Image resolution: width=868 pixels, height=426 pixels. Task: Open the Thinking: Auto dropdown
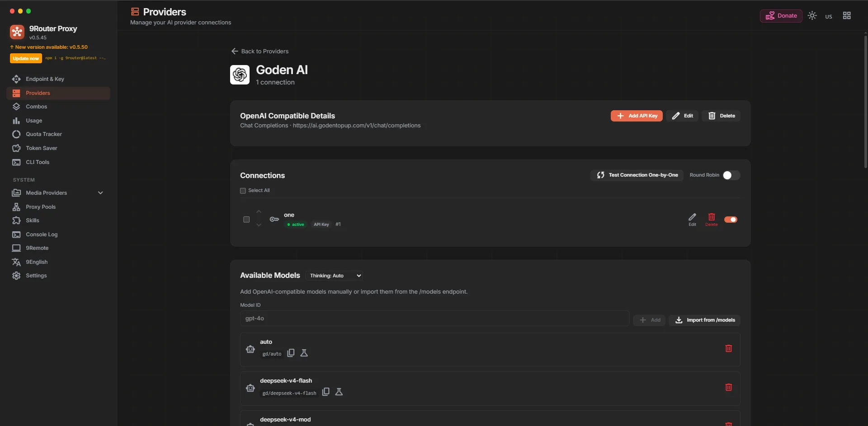click(335, 276)
